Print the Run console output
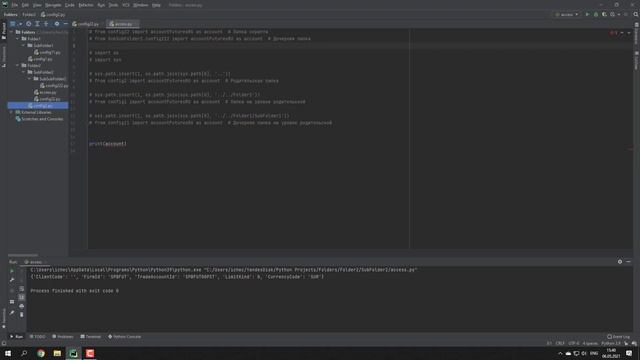Image resolution: width=640 pixels, height=360 pixels. 22,306
